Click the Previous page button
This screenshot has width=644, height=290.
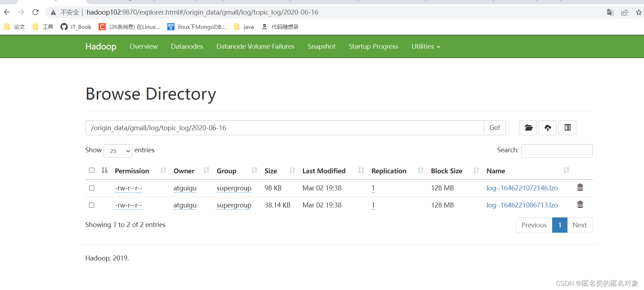point(534,225)
